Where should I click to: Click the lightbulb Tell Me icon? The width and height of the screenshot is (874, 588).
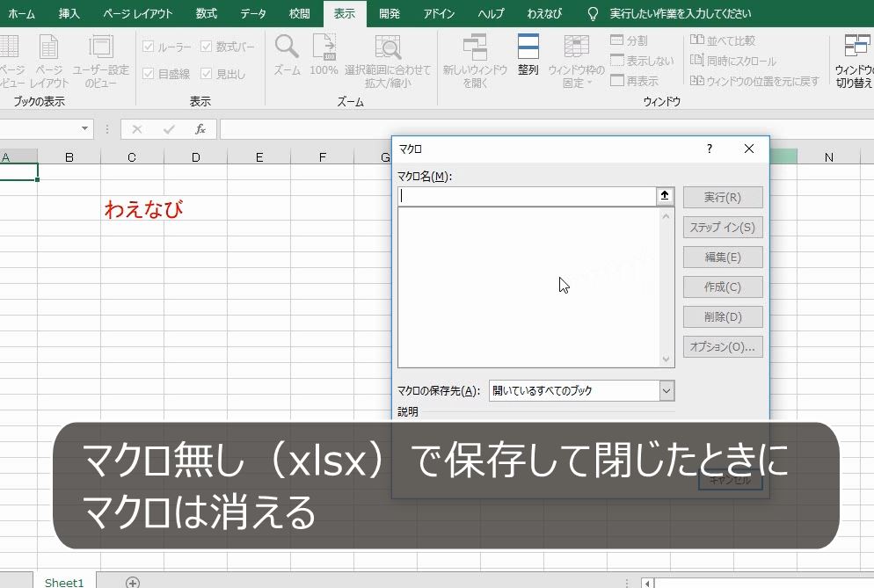point(593,13)
